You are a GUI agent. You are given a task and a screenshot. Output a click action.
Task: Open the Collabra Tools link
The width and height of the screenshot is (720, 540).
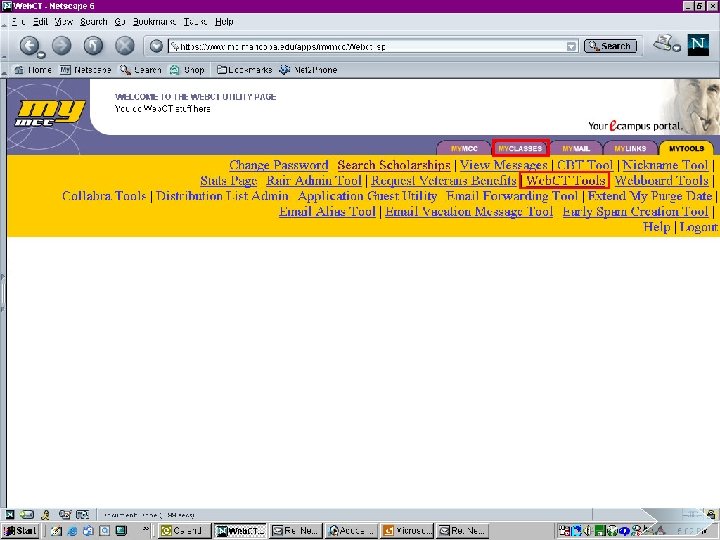[104, 196]
